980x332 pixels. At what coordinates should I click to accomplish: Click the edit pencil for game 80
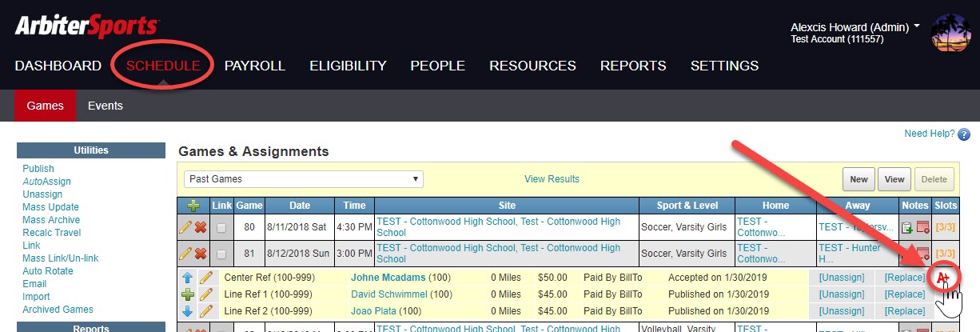tap(185, 227)
